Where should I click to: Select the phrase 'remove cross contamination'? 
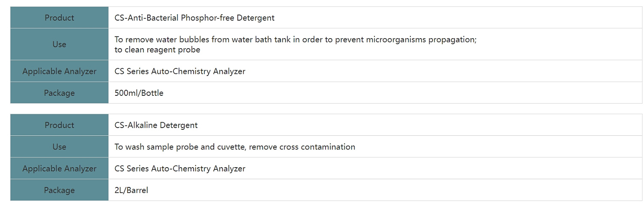coord(302,147)
